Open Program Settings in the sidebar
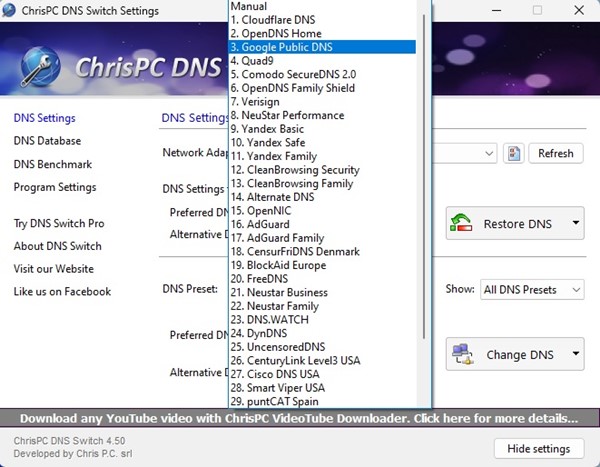Screen dimensions: 600x467 pos(54,187)
